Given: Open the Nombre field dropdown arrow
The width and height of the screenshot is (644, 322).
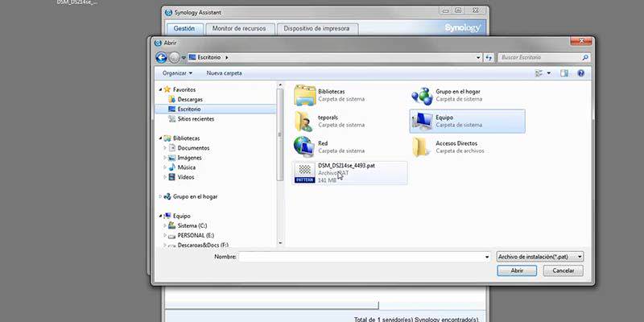Looking at the screenshot, I should tap(487, 257).
